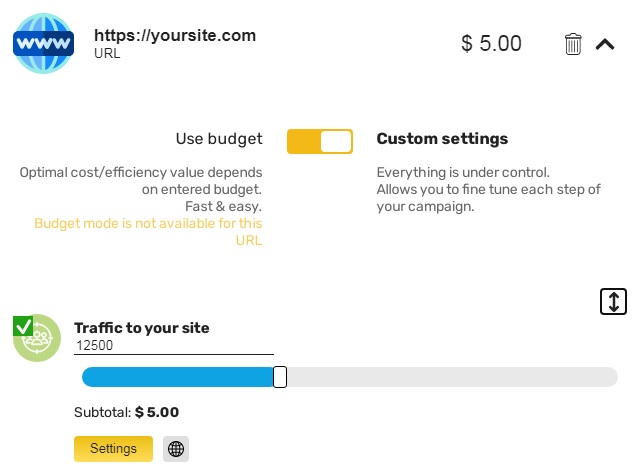Click the traffic amount field showing 12500

coord(174,346)
